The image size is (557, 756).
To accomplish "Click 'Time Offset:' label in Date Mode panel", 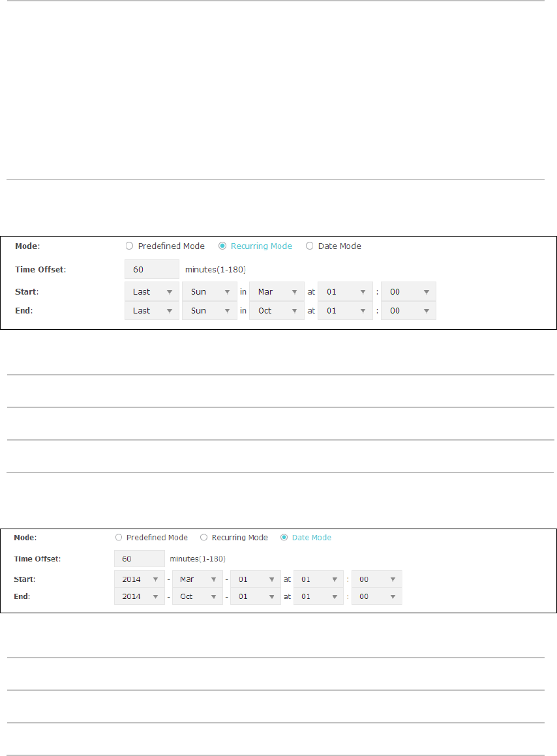I will point(37,559).
